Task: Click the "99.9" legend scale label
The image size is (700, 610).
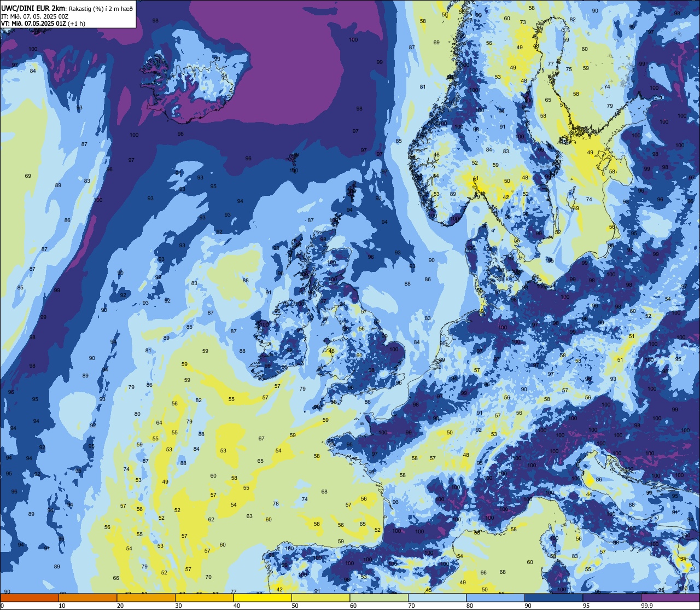Action: [x=647, y=606]
